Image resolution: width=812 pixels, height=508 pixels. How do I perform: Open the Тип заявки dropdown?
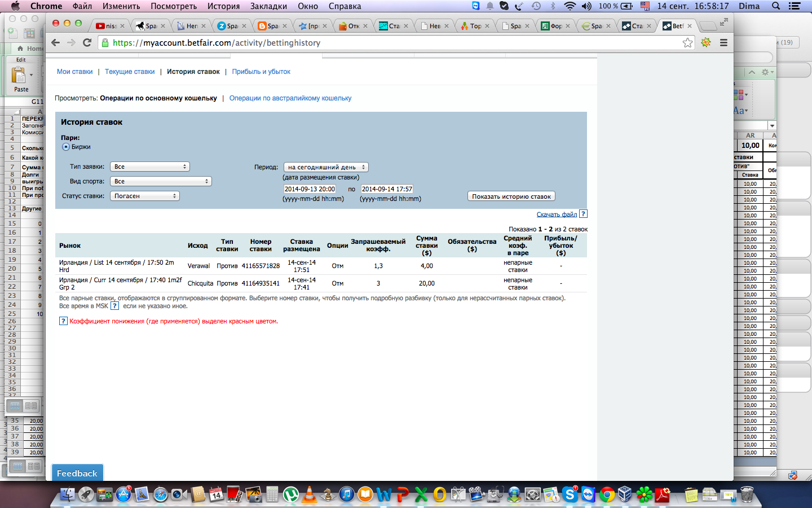click(150, 167)
